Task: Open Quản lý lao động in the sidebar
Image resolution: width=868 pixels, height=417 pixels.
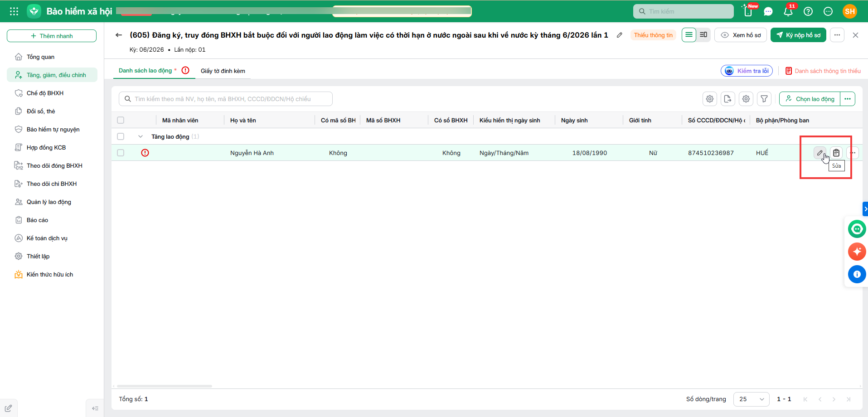Action: (52, 202)
